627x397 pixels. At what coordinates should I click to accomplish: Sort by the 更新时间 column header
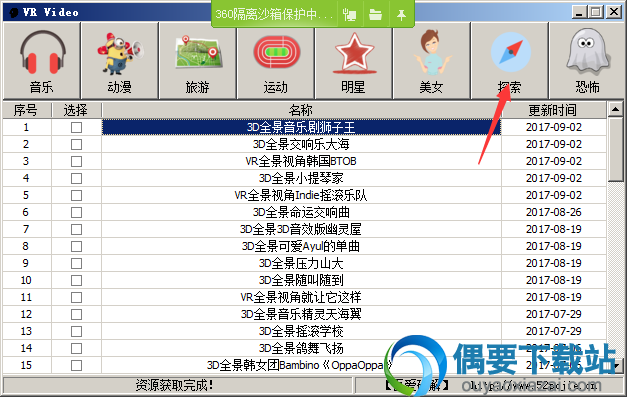pos(553,110)
